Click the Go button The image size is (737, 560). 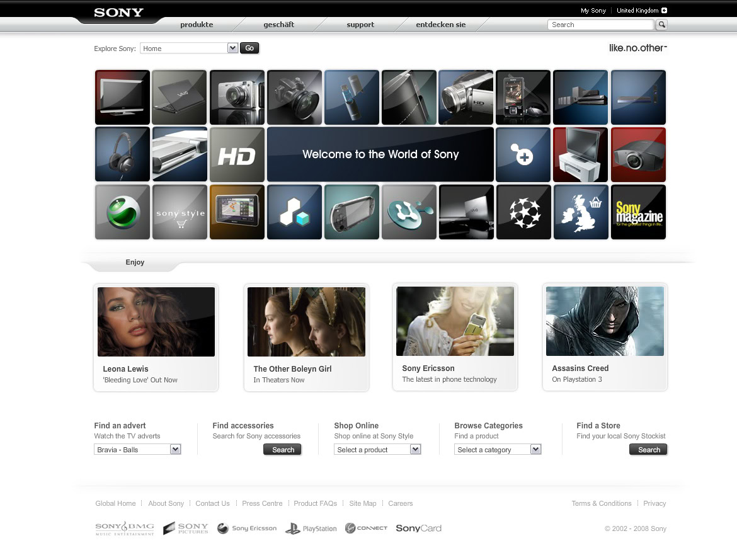point(249,48)
